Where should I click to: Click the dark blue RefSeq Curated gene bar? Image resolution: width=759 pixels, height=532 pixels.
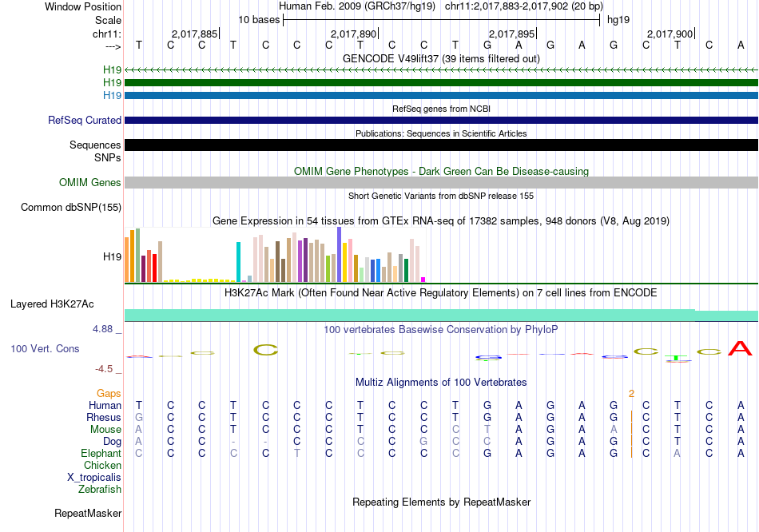[441, 120]
